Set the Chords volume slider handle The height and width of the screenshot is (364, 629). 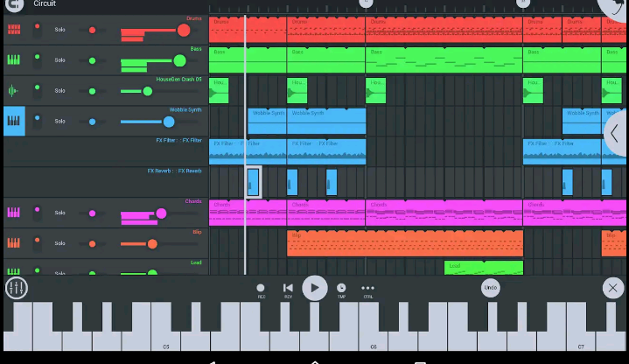click(x=161, y=213)
